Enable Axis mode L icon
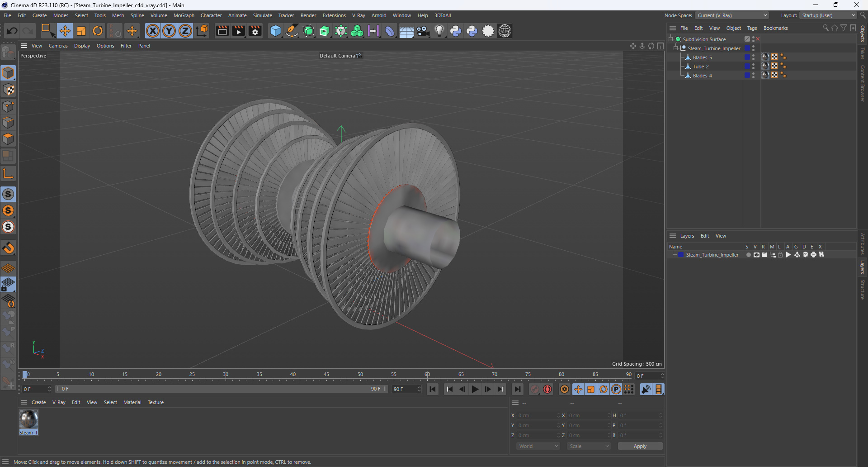Image resolution: width=868 pixels, height=467 pixels. pyautogui.click(x=8, y=173)
